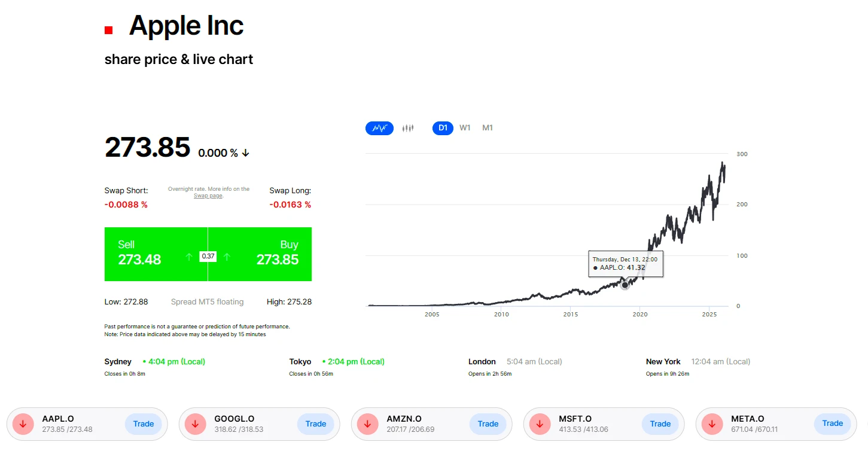Select the D1 daily timeframe

point(443,128)
